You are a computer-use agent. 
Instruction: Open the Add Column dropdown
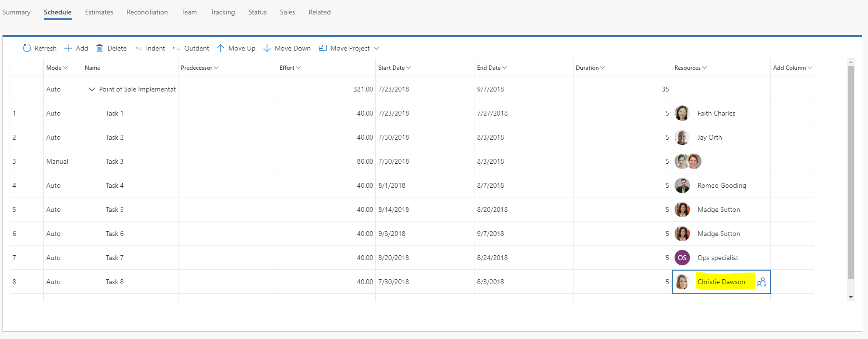pyautogui.click(x=810, y=68)
